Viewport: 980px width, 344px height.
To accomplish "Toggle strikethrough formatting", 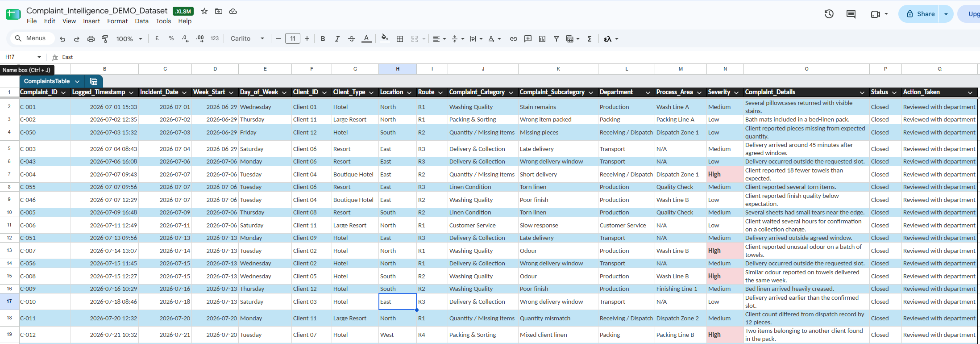I will click(x=352, y=39).
